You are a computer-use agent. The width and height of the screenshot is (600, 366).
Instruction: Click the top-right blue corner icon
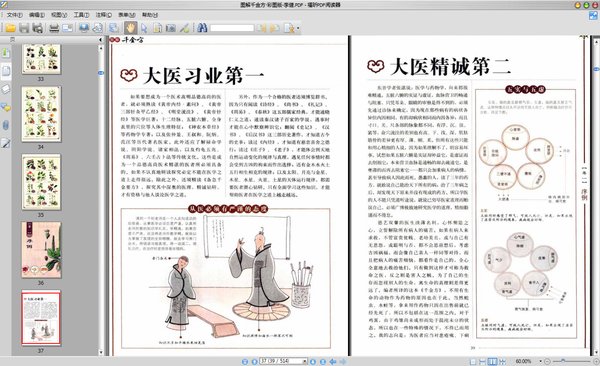point(593,16)
